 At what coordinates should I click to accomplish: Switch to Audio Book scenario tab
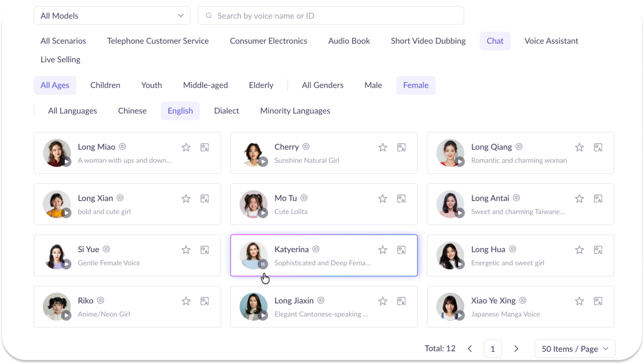point(349,41)
